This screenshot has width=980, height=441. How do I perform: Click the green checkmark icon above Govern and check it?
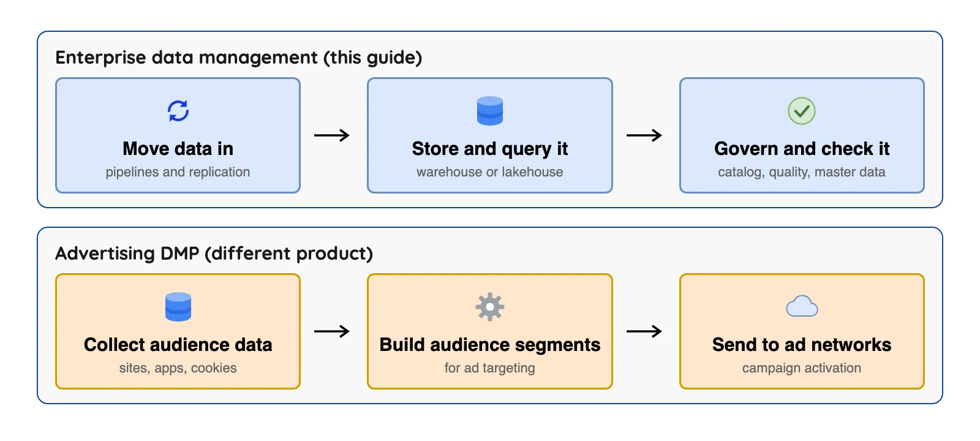(x=802, y=111)
